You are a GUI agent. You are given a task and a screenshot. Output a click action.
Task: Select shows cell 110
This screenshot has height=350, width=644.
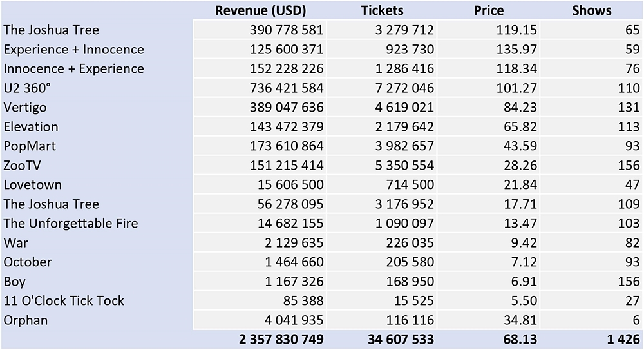[x=591, y=88]
